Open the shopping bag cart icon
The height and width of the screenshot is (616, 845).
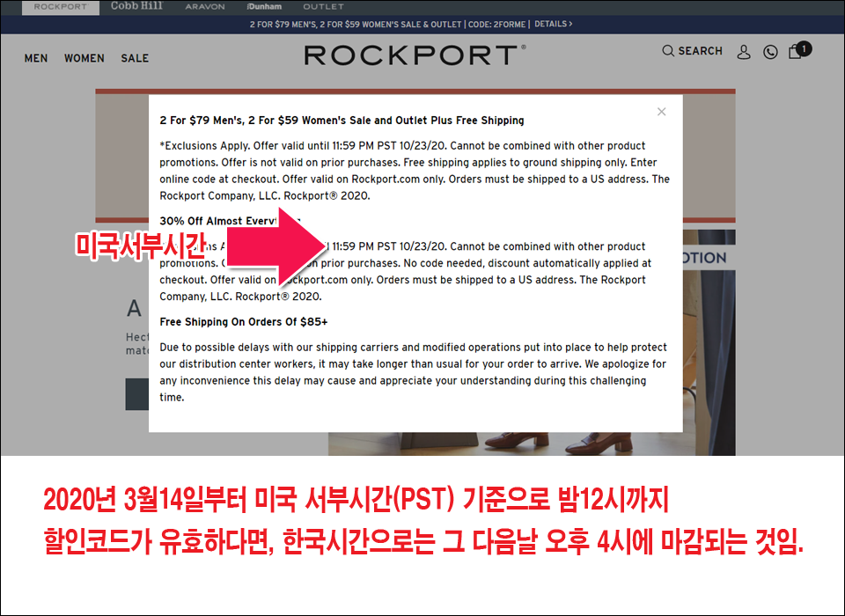click(x=798, y=50)
